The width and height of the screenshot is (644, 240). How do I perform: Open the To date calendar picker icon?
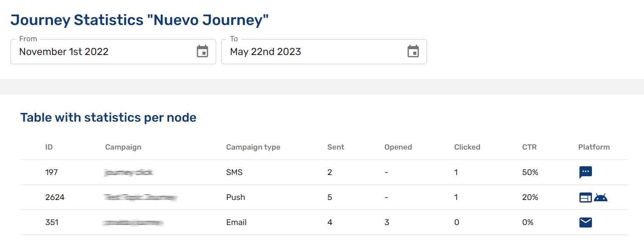pyautogui.click(x=413, y=51)
